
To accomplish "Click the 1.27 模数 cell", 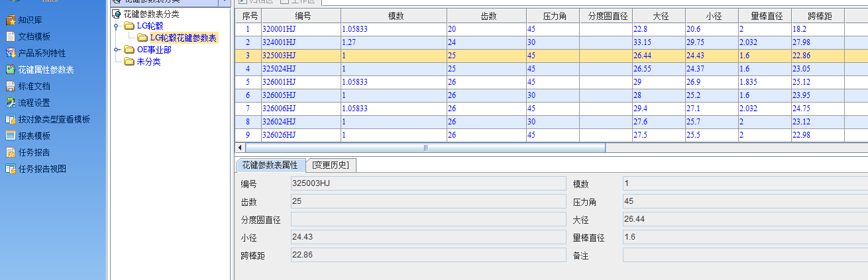I will 394,42.
